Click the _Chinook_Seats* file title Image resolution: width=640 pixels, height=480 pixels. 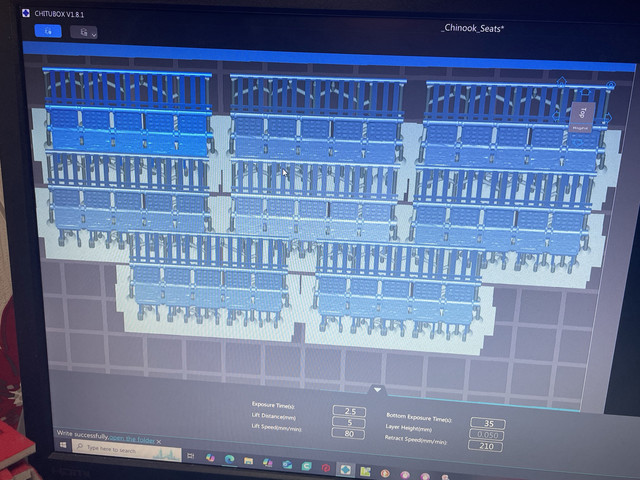point(472,28)
